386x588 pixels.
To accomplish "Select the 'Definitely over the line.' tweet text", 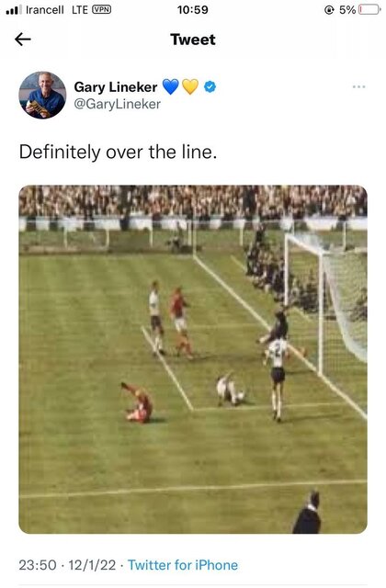I will click(x=119, y=153).
